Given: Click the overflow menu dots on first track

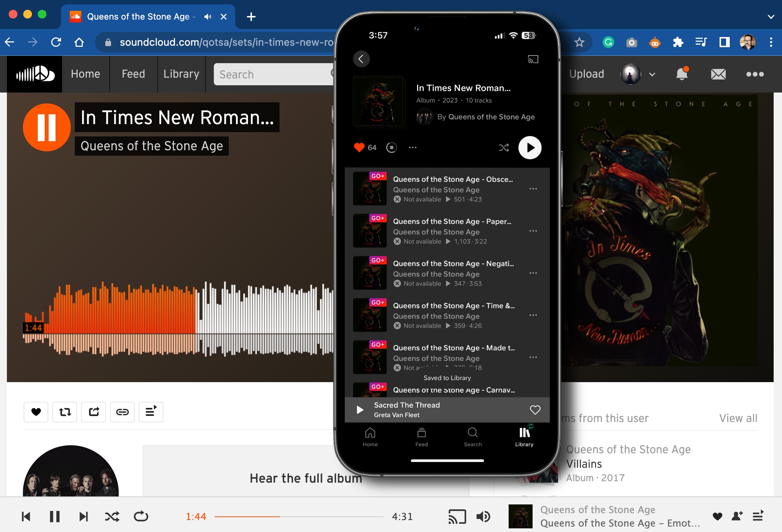Looking at the screenshot, I should (x=533, y=189).
